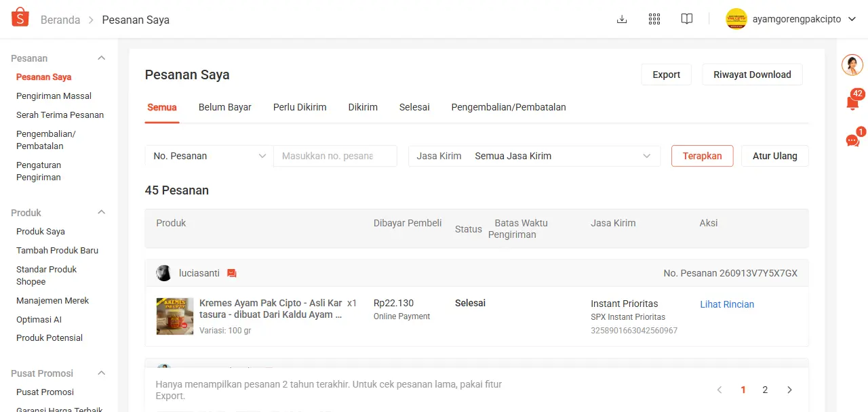Open the seller education book icon
Image resolution: width=868 pixels, height=412 pixels.
click(687, 19)
